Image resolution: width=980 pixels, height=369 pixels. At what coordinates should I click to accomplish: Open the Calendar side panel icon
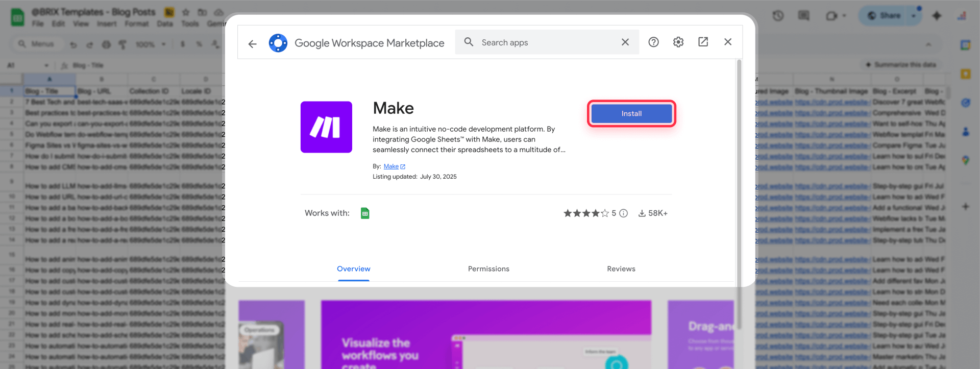point(965,45)
